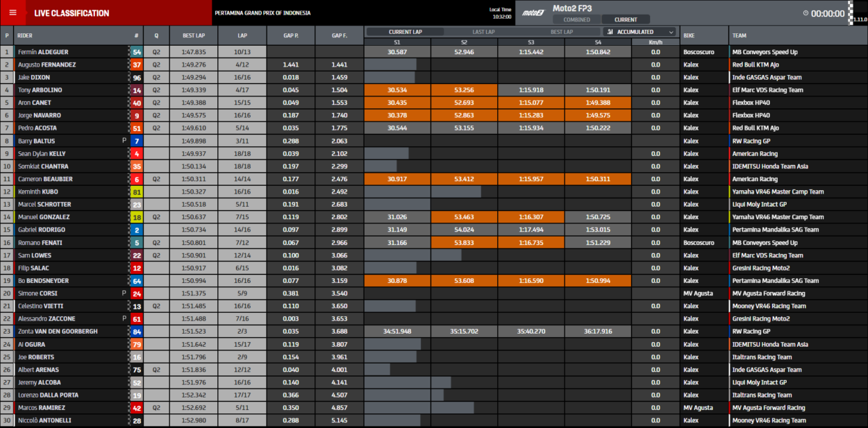Click the Lap column header

coord(242,35)
